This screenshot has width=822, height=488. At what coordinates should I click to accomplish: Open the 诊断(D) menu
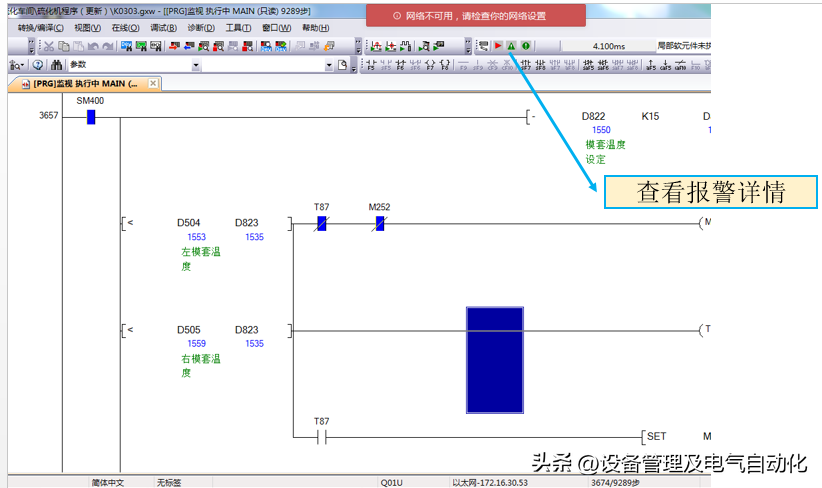[x=200, y=27]
